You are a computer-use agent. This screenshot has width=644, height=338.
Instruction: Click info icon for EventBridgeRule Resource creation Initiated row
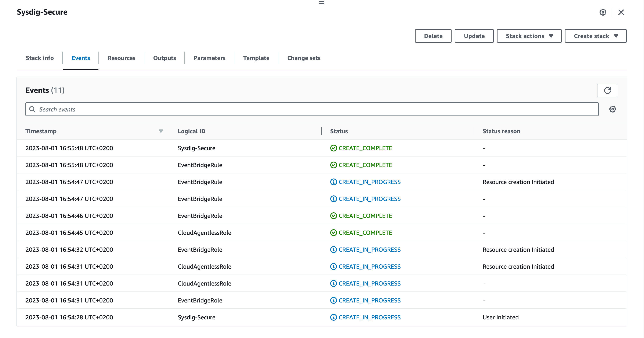tap(333, 182)
